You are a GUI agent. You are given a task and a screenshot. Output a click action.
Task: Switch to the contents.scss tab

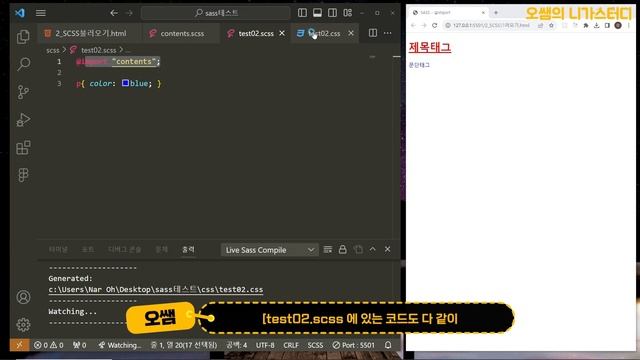tap(181, 33)
